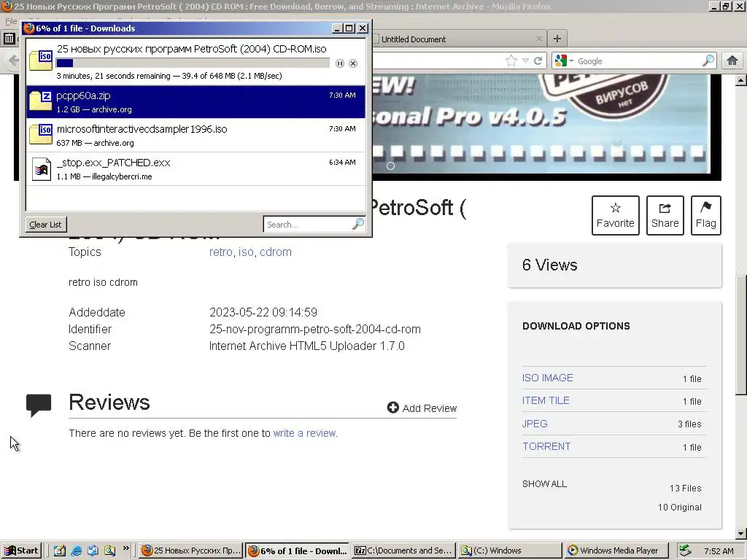Click the carousel indicator circle under the banner
This screenshot has width=747, height=560.
(391, 166)
